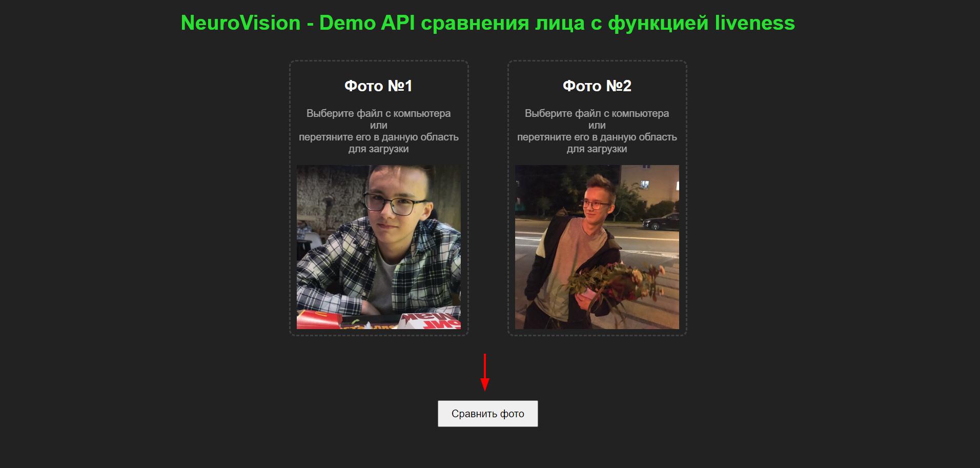Click the red arrow above the compare button
Image resolution: width=980 pixels, height=468 pixels.
point(485,373)
